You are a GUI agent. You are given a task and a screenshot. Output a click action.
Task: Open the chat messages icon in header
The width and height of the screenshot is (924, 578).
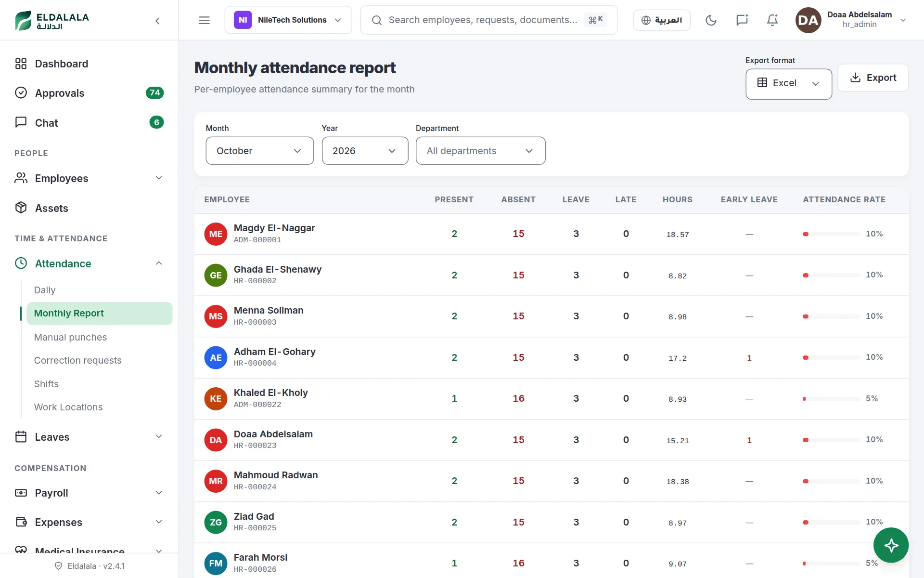[742, 20]
